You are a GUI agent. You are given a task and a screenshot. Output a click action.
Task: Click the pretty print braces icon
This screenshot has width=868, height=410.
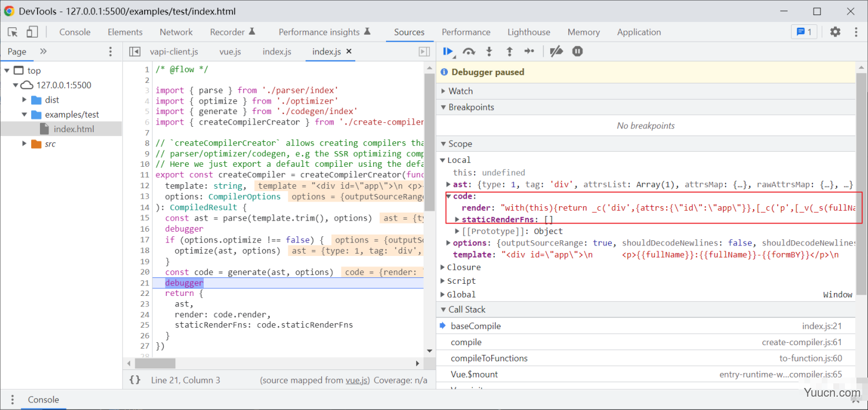click(x=135, y=380)
